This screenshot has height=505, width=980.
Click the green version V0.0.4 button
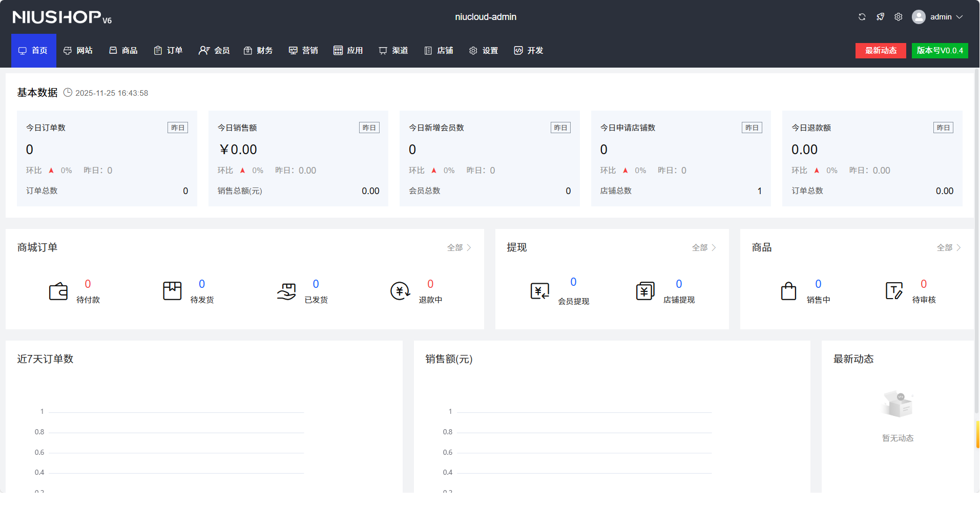coord(940,50)
